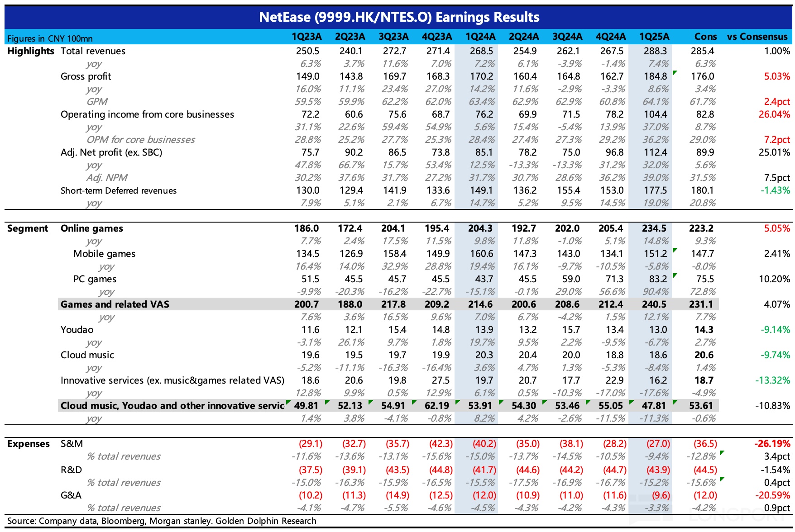Select the Mobile games row label
Viewport: 795px width, 532px height.
105,254
